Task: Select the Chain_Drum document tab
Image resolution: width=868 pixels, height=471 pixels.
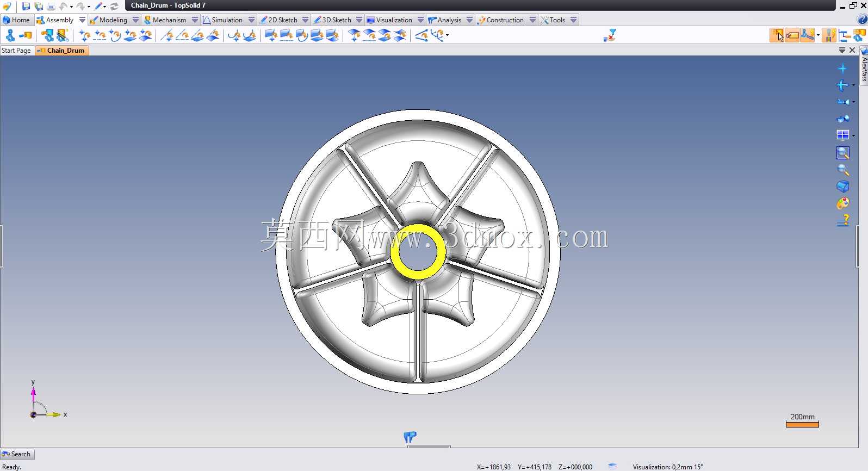Action: (61, 51)
